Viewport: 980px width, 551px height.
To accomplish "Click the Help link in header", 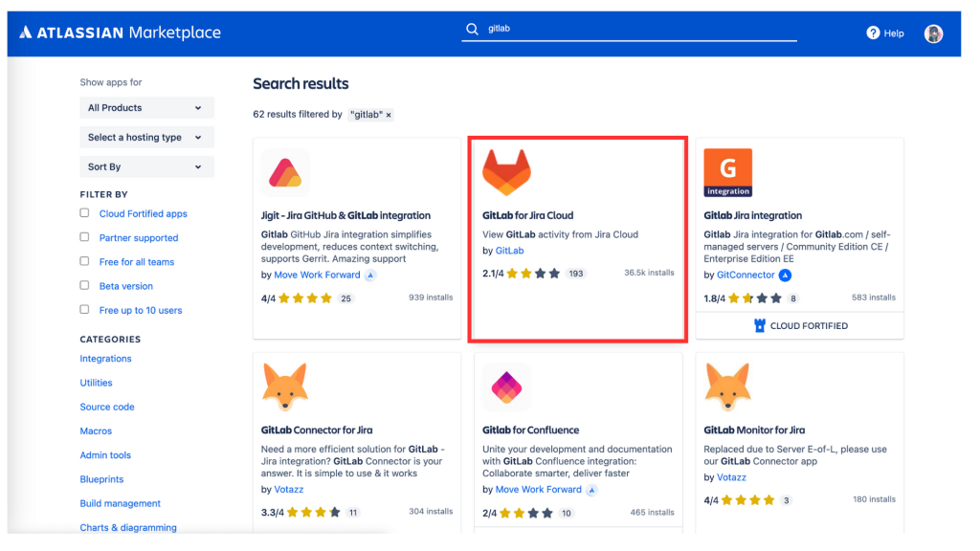I will coord(894,33).
